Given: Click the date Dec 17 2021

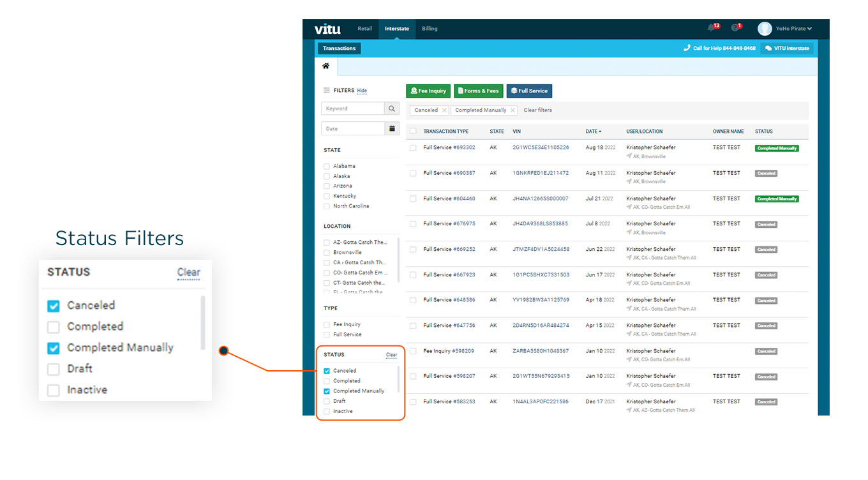Looking at the screenshot, I should (601, 401).
